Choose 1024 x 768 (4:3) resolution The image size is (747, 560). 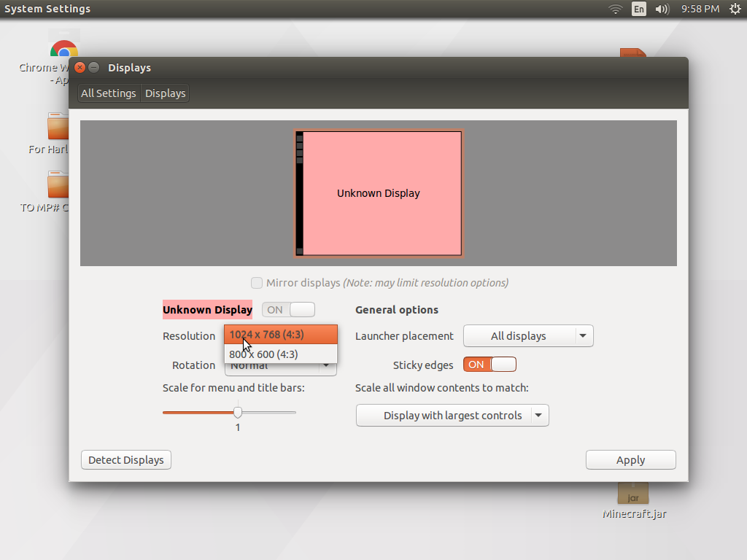[x=281, y=335]
